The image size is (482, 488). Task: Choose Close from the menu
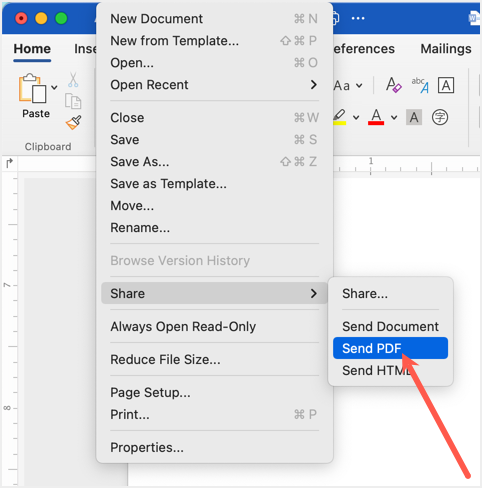coord(214,118)
